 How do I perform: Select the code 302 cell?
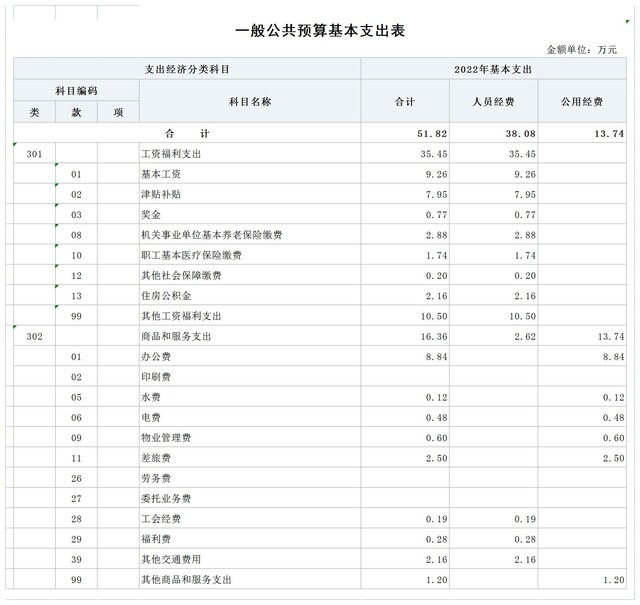[x=34, y=337]
